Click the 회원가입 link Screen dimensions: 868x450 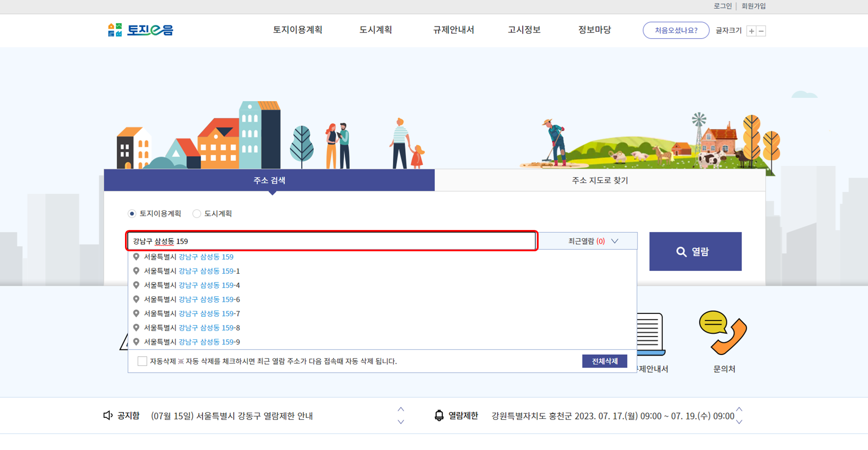click(753, 6)
